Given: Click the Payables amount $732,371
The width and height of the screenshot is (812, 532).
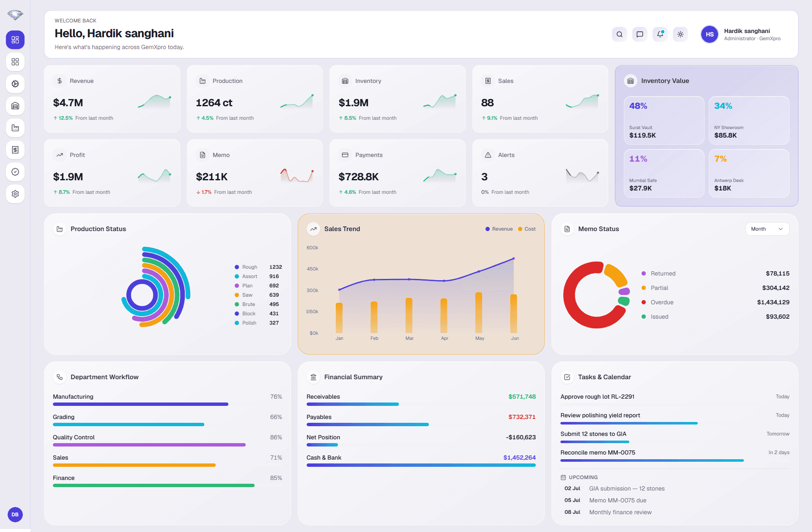Looking at the screenshot, I should point(522,417).
